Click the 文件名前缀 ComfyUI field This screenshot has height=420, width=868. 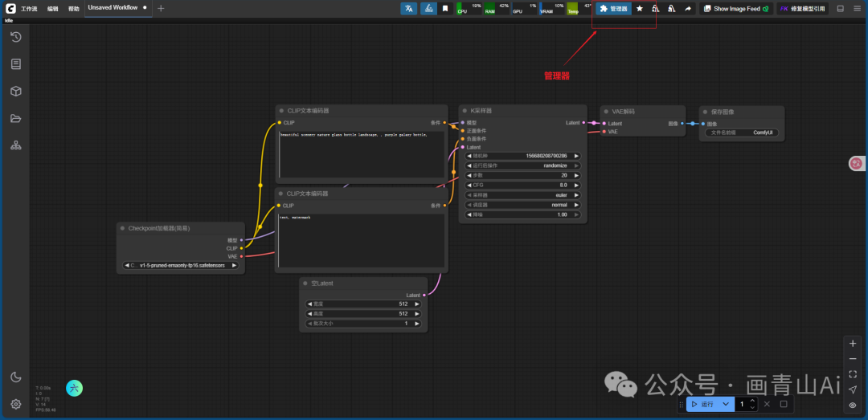click(741, 133)
